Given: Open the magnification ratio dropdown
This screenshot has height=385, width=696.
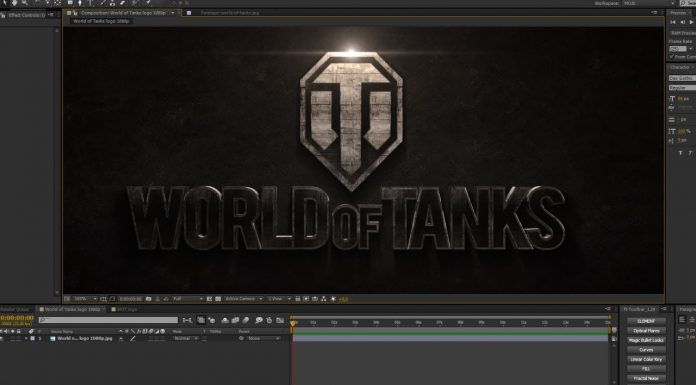Looking at the screenshot, I should tap(85, 299).
